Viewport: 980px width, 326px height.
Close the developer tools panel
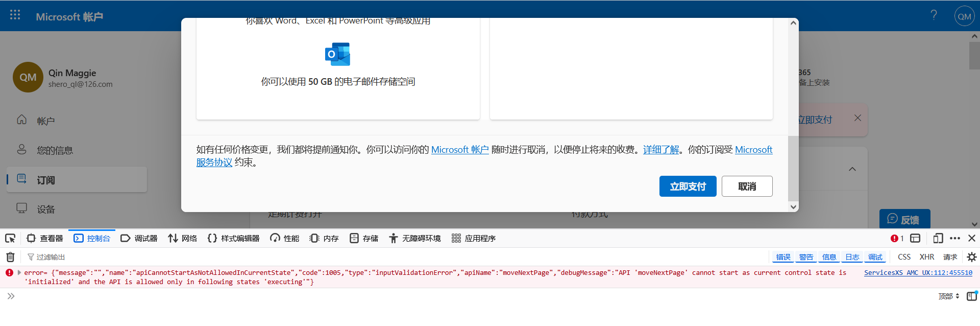point(972,239)
